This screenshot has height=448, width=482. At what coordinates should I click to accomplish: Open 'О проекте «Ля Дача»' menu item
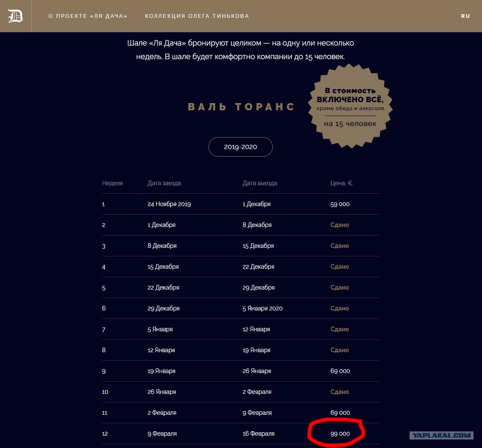[88, 16]
